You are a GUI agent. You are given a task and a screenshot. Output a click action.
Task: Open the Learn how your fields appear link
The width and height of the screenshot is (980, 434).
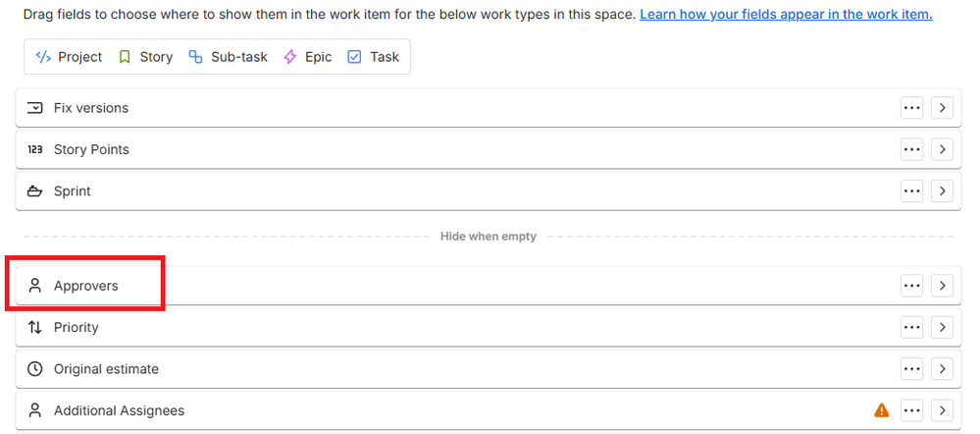tap(786, 15)
